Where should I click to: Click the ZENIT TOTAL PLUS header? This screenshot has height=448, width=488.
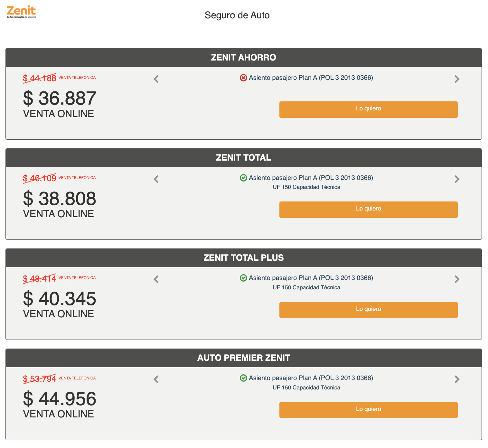[243, 258]
